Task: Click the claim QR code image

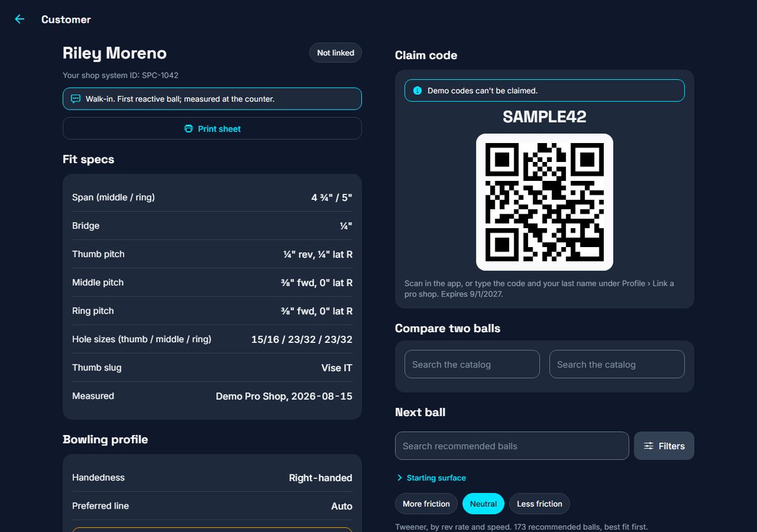Action: [x=544, y=202]
